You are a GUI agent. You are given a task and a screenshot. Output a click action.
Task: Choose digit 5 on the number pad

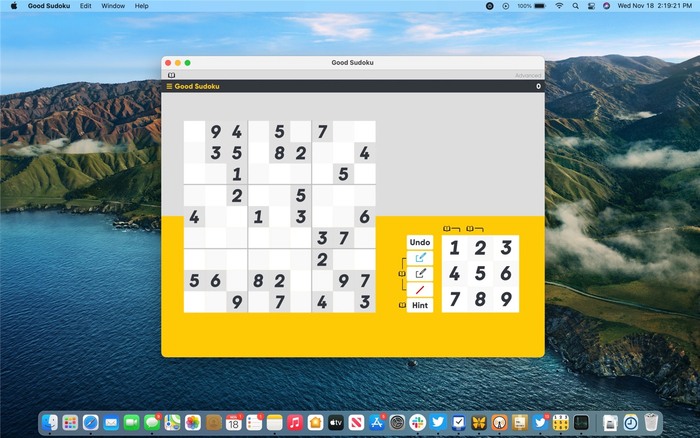480,274
